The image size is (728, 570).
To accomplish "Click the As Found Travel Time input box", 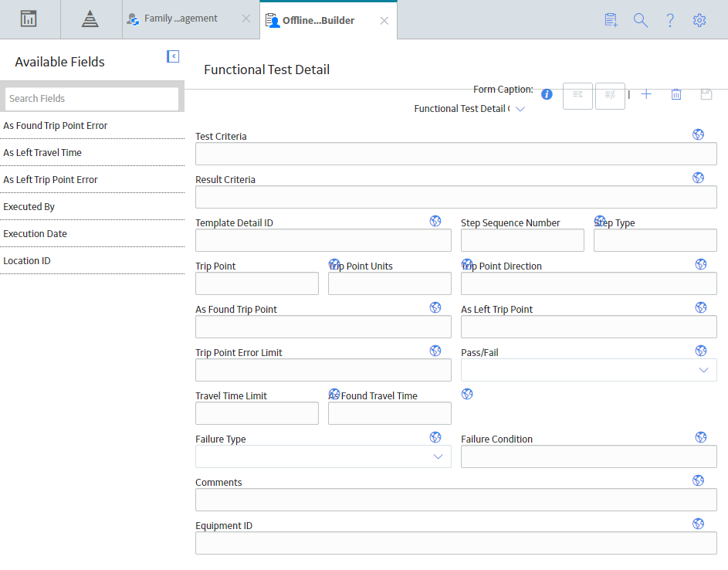I will pyautogui.click(x=390, y=413).
